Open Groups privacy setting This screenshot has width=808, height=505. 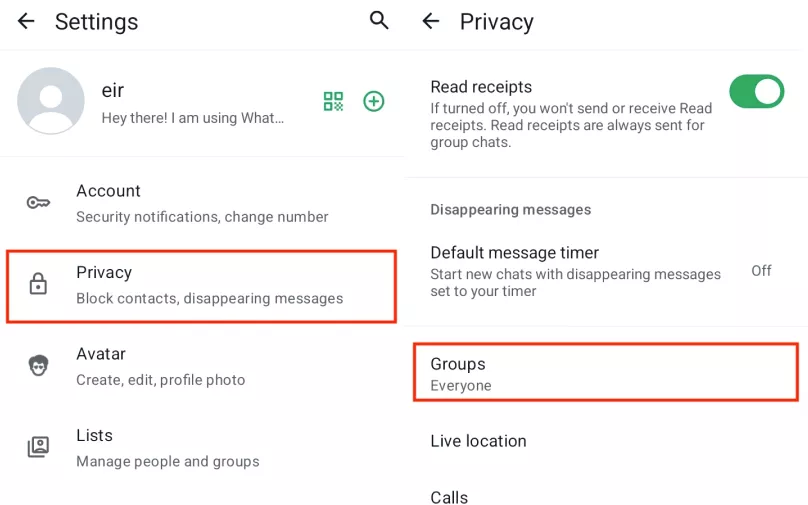pyautogui.click(x=606, y=372)
